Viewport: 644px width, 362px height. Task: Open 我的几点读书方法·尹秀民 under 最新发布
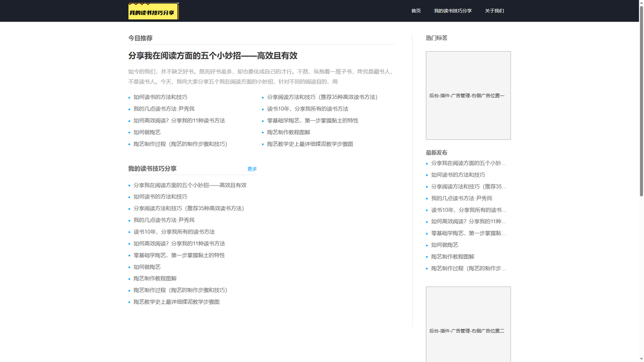click(x=462, y=198)
